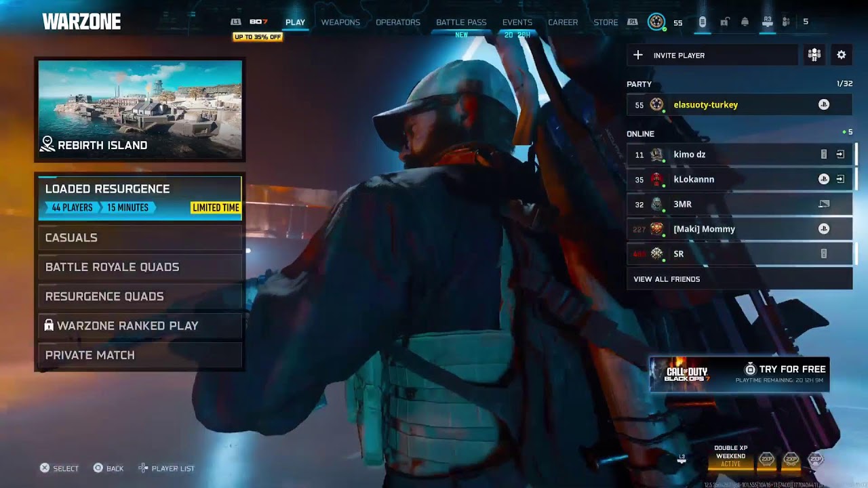This screenshot has width=868, height=488.
Task: Click the join arrow icon on the kLokannn row
Action: point(840,180)
